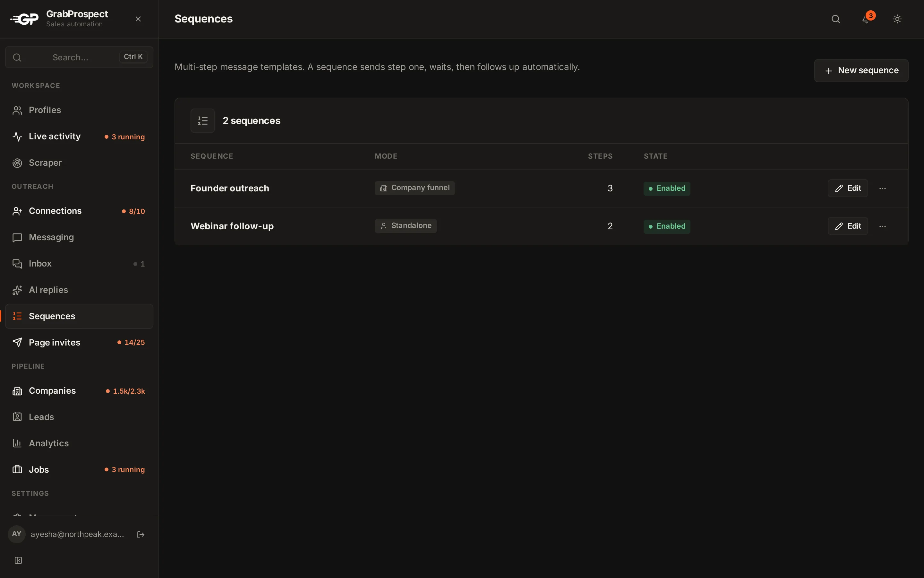The height and width of the screenshot is (578, 924).
Task: Open Page invites
Action: (79, 343)
